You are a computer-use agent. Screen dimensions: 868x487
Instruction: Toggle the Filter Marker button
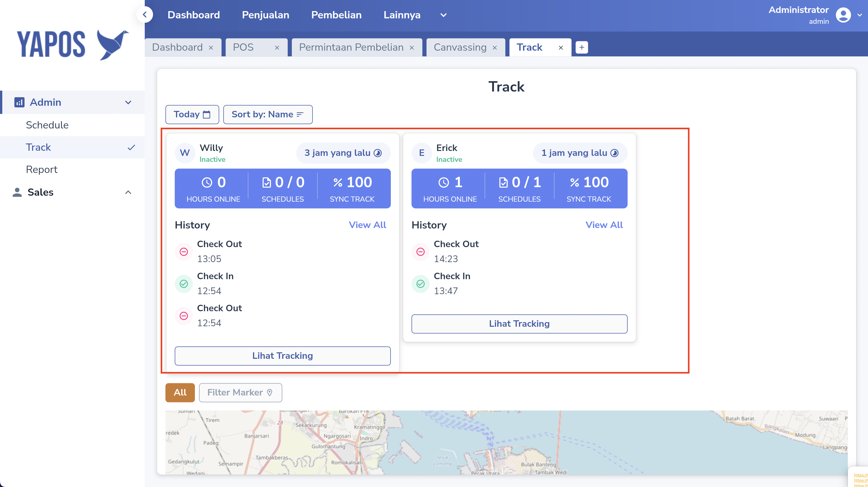click(x=240, y=392)
